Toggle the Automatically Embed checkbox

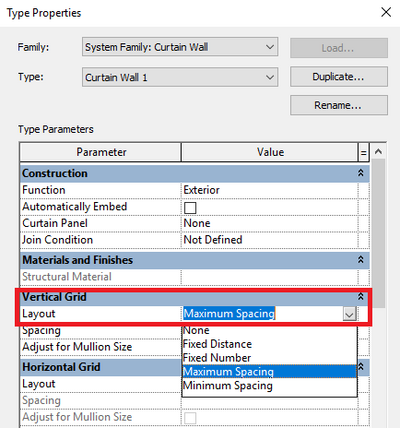[x=190, y=208]
